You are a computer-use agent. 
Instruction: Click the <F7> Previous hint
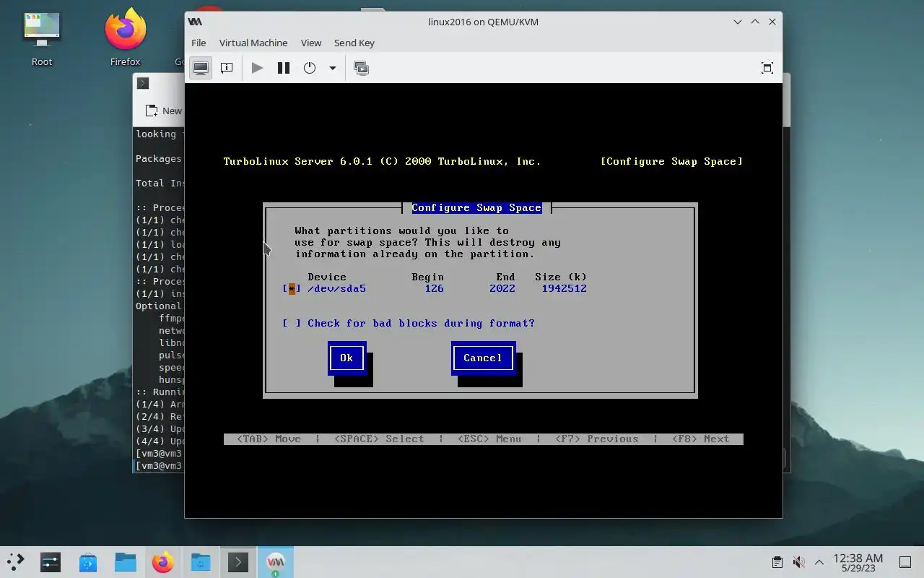(x=597, y=439)
